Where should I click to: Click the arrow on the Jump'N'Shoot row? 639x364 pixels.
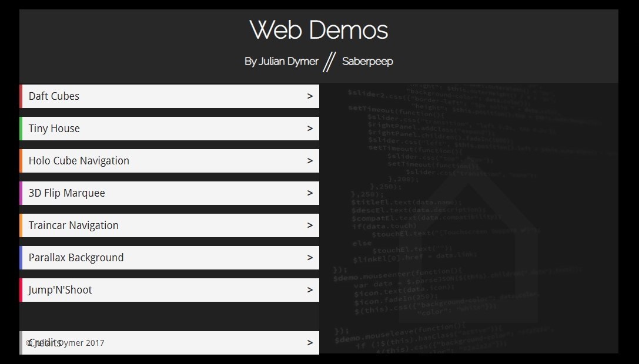click(310, 289)
